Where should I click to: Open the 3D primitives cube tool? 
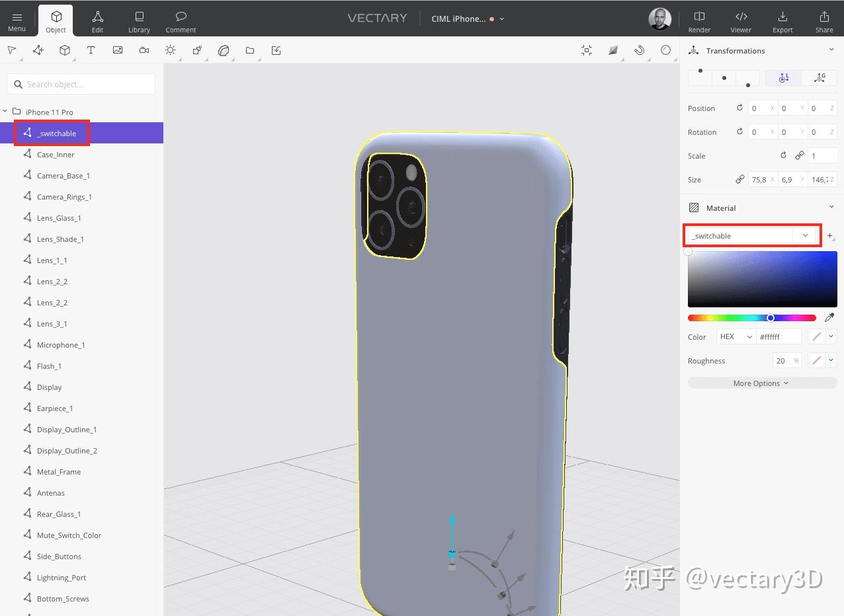64,50
